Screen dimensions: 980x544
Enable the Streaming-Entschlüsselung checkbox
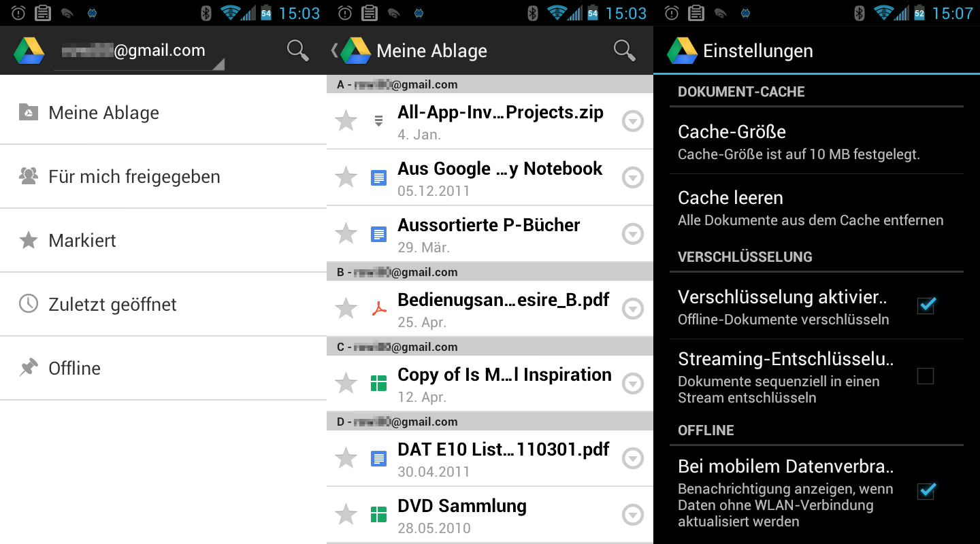click(926, 376)
